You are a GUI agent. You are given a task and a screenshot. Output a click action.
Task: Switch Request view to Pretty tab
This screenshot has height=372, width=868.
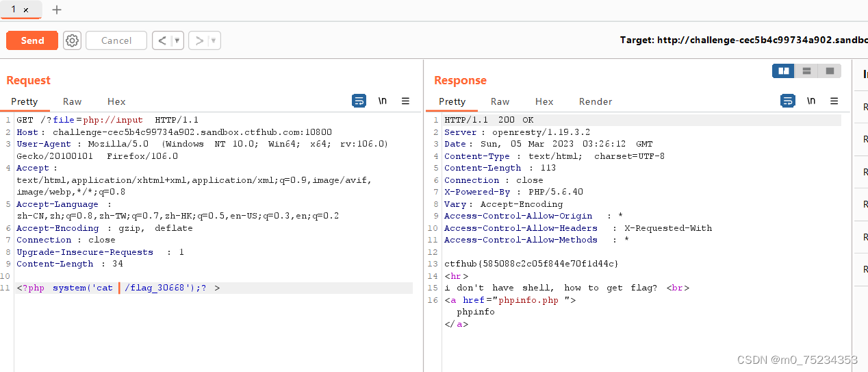click(25, 101)
